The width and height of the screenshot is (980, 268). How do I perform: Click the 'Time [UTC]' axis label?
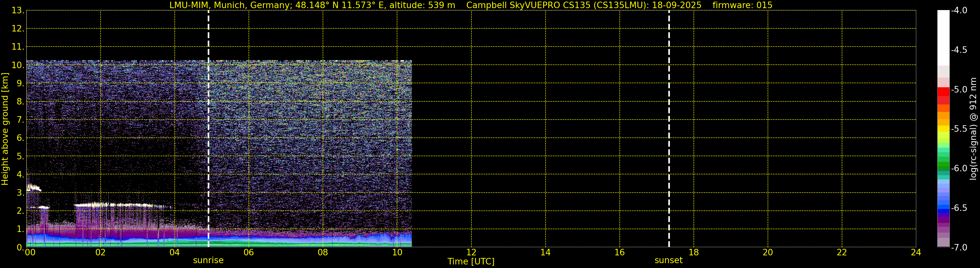coord(471,262)
